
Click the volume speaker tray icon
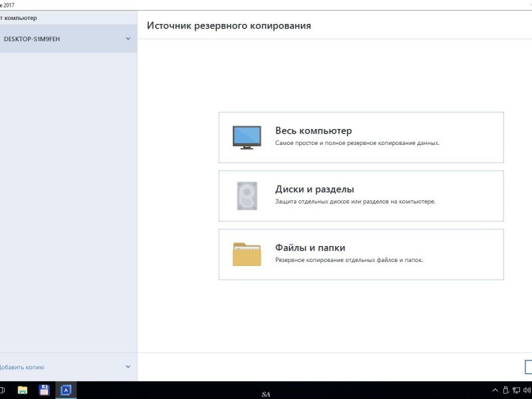pyautogui.click(x=528, y=390)
